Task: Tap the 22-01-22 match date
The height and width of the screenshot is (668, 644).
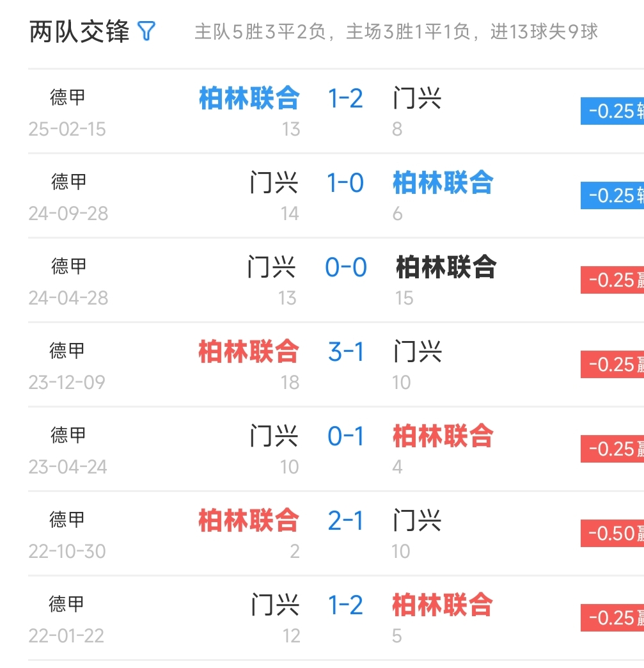Action: [67, 635]
